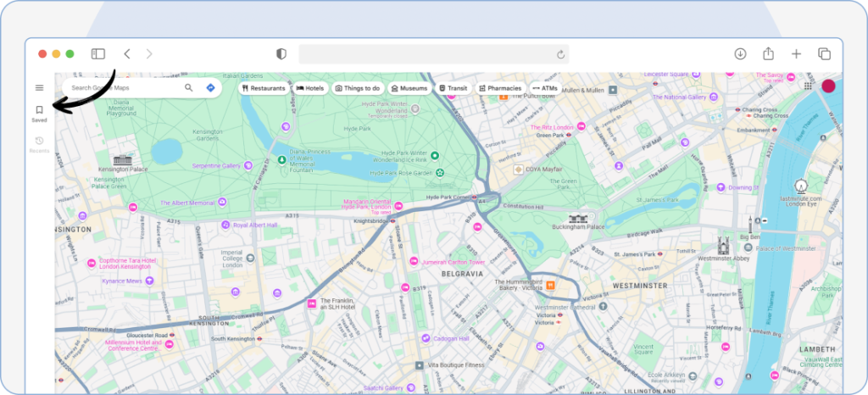
Task: Click The National Gallery label
Action: tap(679, 97)
